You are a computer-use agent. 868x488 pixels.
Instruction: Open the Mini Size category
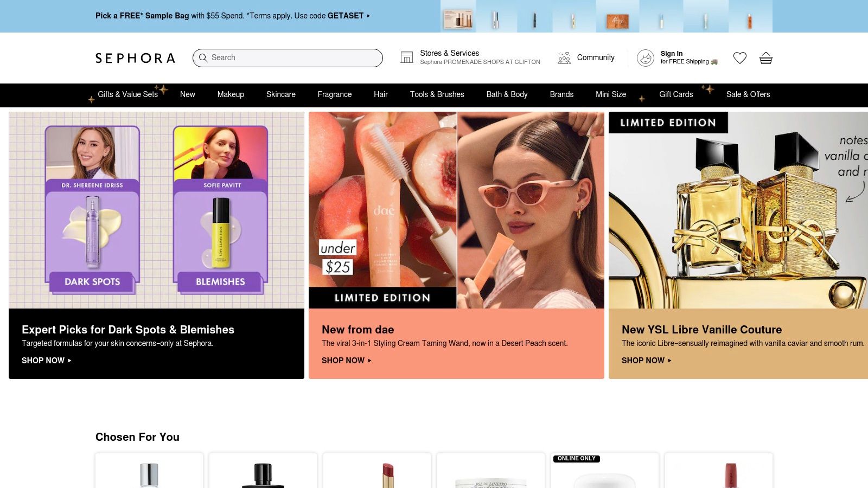click(x=611, y=94)
